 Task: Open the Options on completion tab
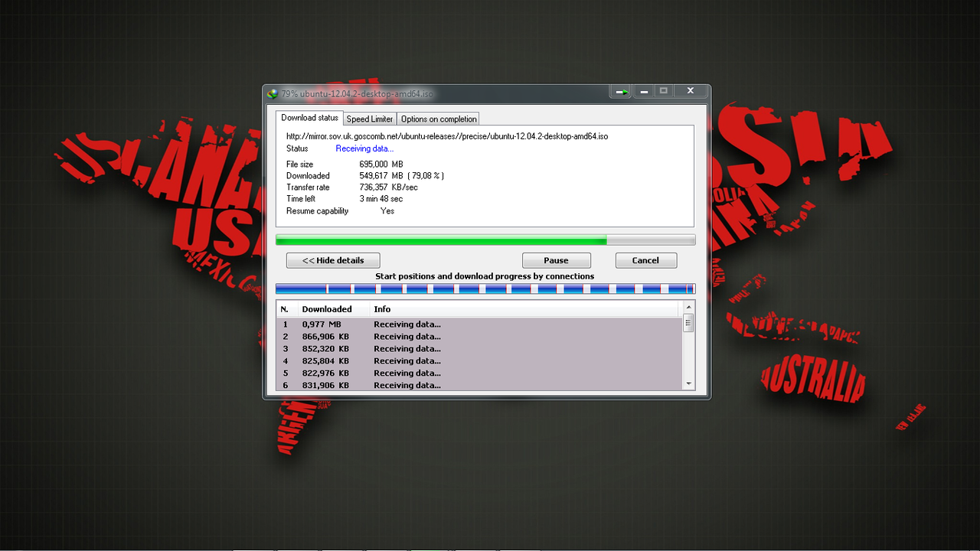(x=439, y=119)
